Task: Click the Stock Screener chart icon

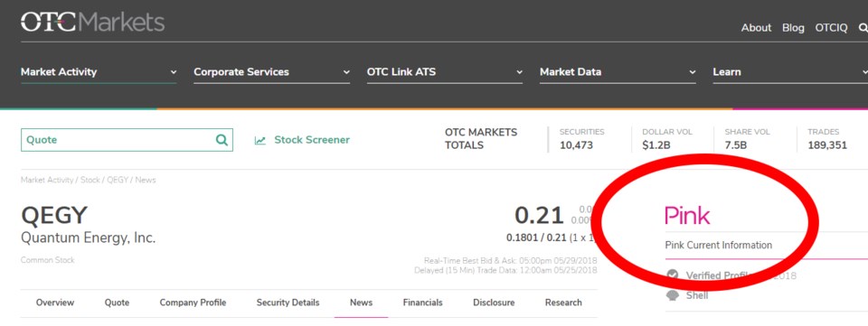Action: (x=260, y=140)
